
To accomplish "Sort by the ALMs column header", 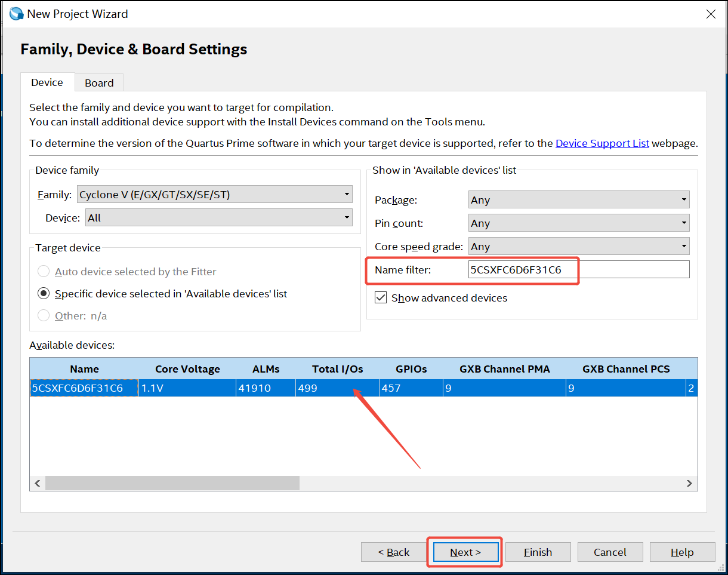I will 266,369.
